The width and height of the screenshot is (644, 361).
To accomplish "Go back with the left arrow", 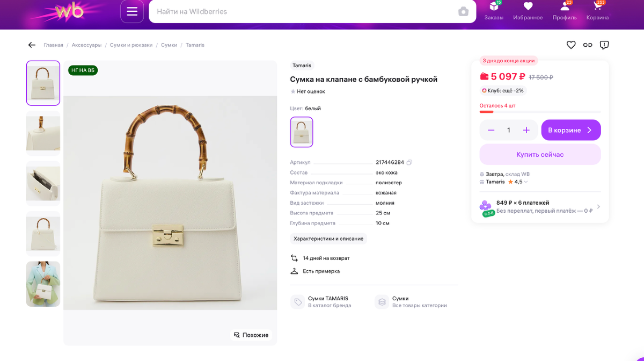I will pyautogui.click(x=32, y=45).
